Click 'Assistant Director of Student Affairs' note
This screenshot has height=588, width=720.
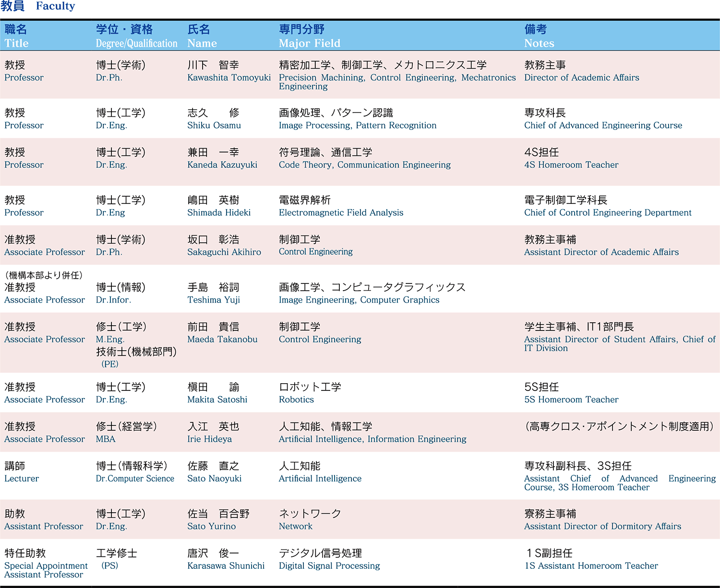click(601, 339)
